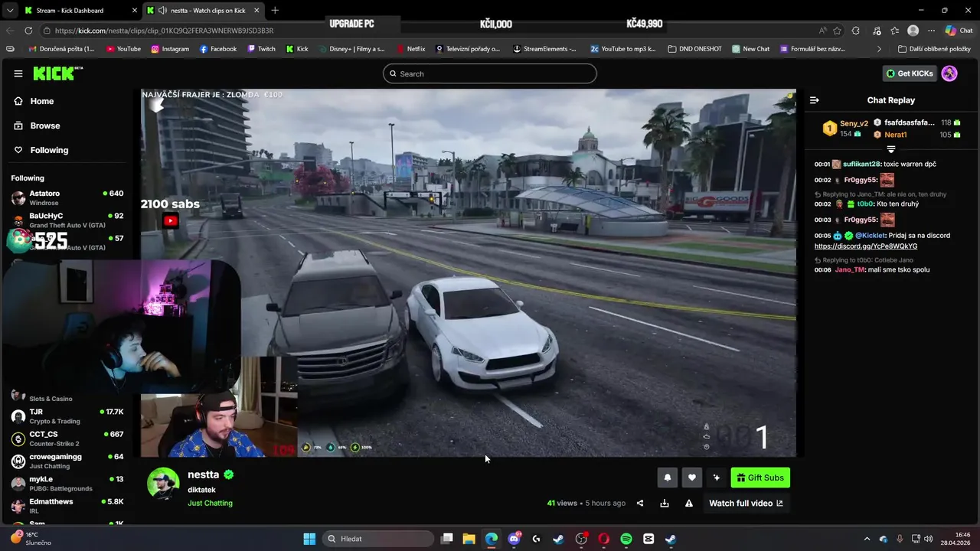Share this clip
This screenshot has width=980, height=551.
coord(640,504)
